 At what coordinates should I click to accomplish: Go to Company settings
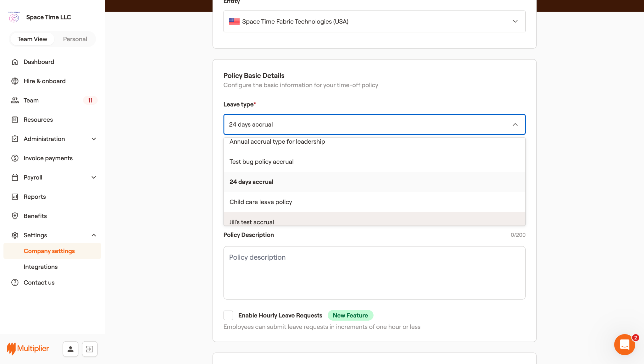coord(49,251)
